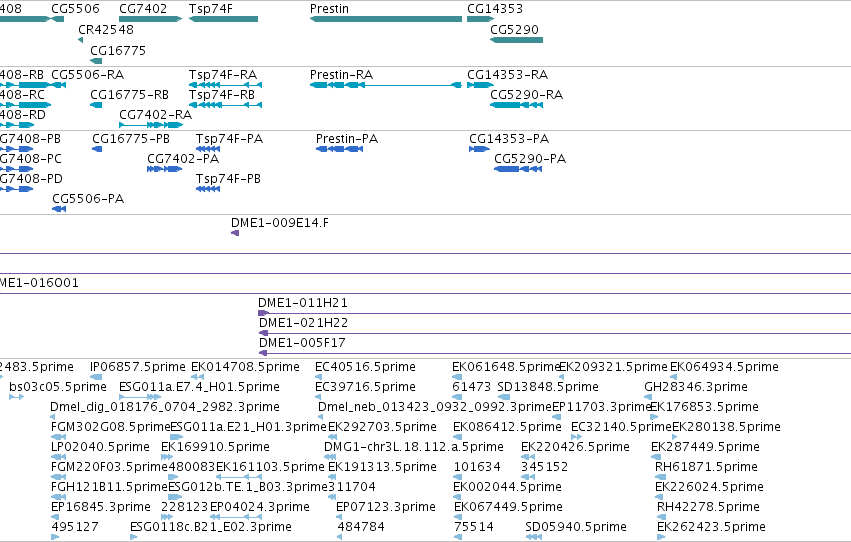Select transcript Tsp74F-RB label
The height and width of the screenshot is (542, 851).
(x=221, y=94)
